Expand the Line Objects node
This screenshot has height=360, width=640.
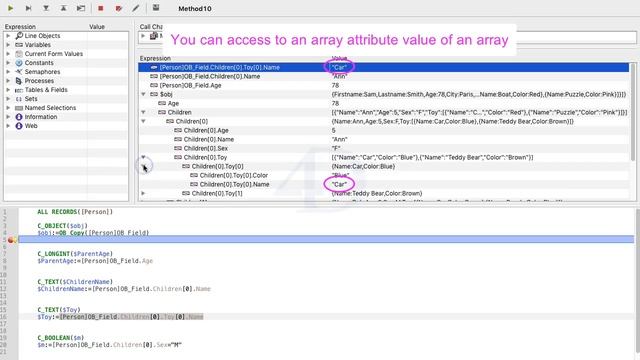pyautogui.click(x=8, y=36)
